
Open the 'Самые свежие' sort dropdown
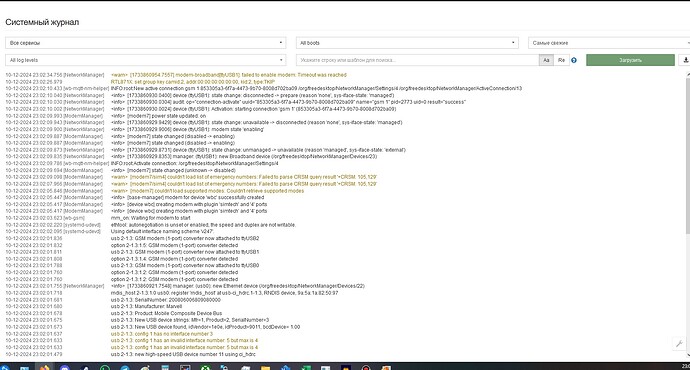(609, 43)
